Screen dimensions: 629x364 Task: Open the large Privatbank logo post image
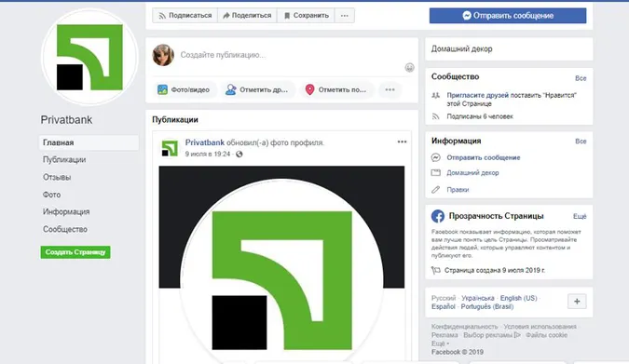point(281,264)
